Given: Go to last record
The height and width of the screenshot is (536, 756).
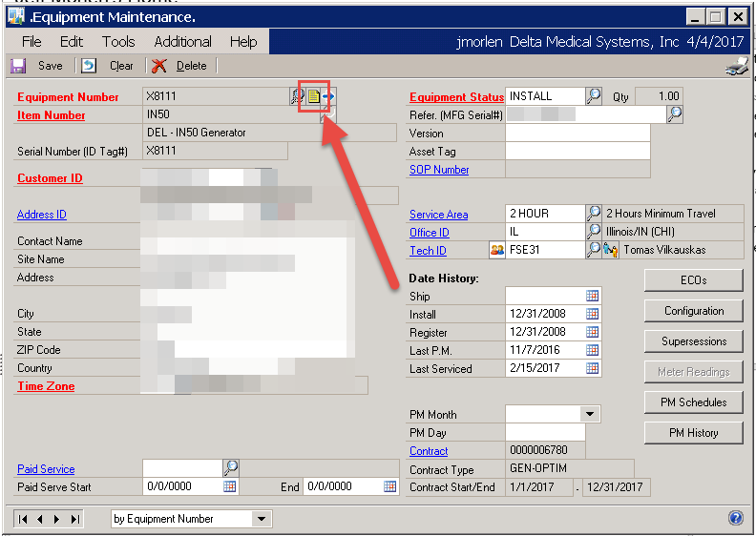Looking at the screenshot, I should 74,519.
